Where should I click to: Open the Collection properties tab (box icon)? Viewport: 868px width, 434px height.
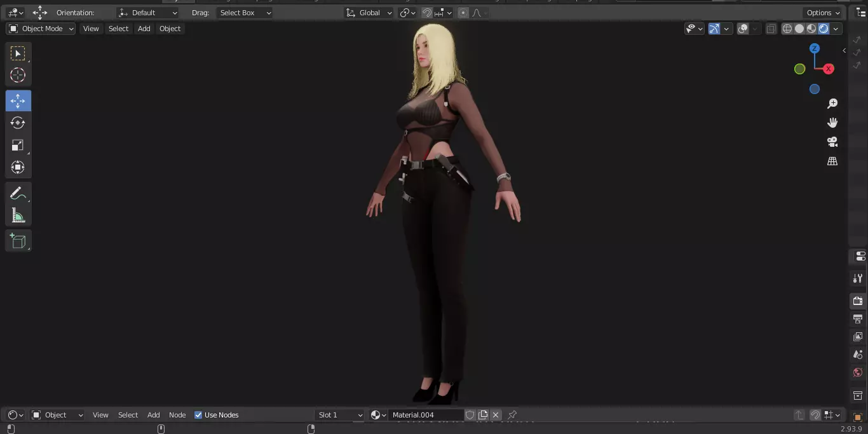(858, 396)
